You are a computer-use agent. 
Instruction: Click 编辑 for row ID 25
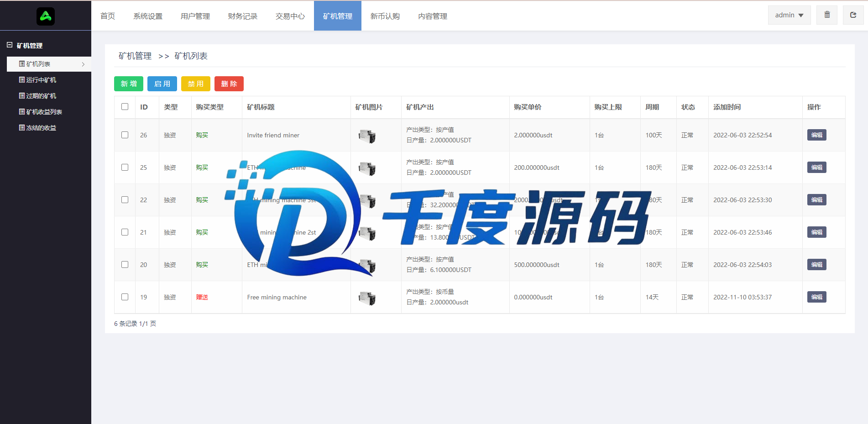pos(816,168)
